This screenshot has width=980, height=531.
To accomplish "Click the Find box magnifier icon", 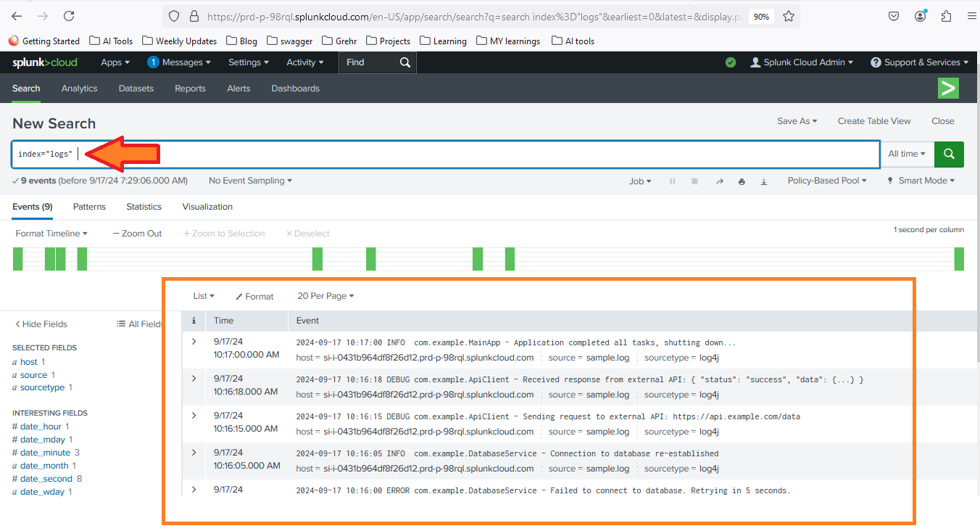I will point(405,62).
